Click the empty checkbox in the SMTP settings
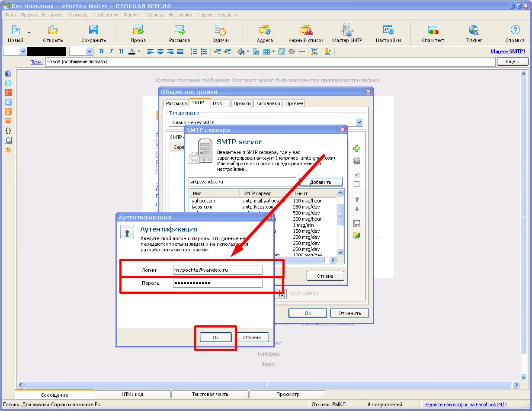The image size is (532, 411). coord(357,184)
